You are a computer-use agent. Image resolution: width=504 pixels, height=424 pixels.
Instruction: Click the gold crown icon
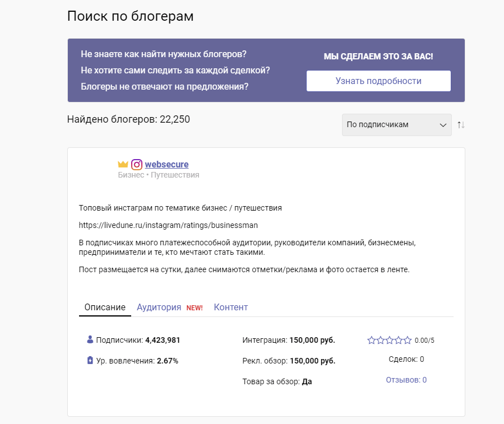123,165
